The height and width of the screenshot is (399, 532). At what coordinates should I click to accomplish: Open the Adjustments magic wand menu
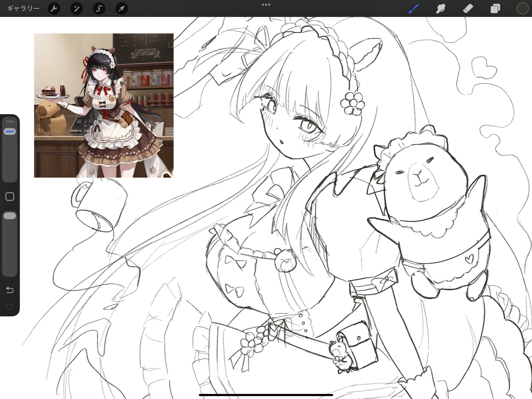pyautogui.click(x=77, y=9)
